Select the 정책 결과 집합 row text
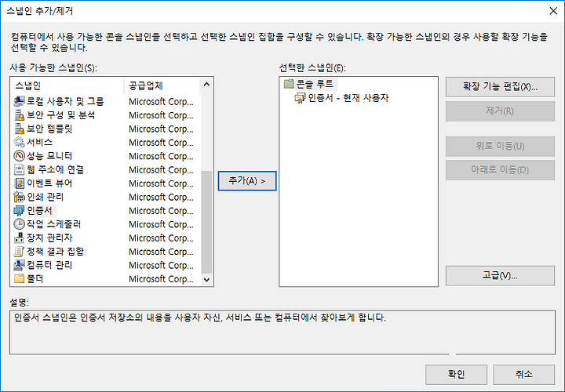This screenshot has width=565, height=392. click(x=56, y=252)
